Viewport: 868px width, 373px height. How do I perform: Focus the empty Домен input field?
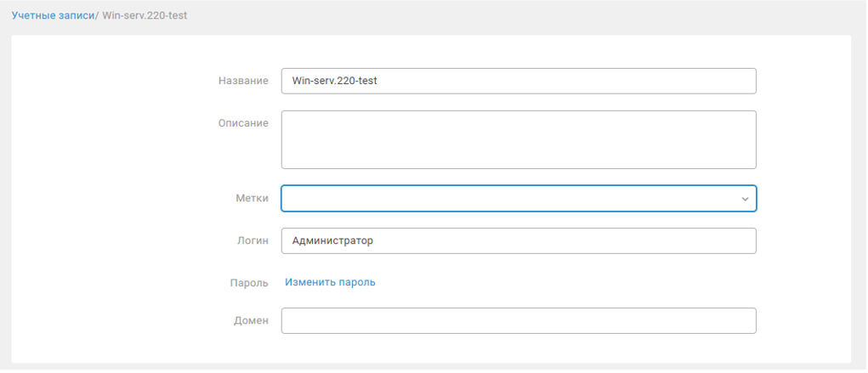point(519,321)
